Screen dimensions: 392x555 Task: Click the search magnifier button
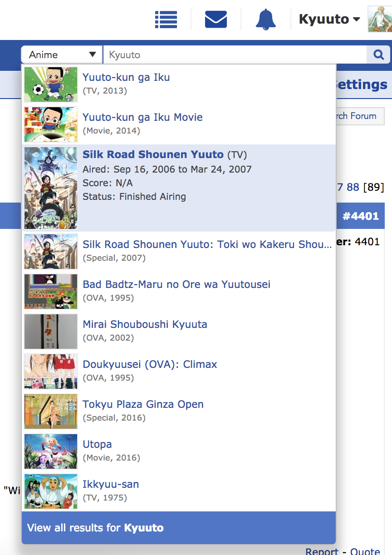pyautogui.click(x=378, y=55)
